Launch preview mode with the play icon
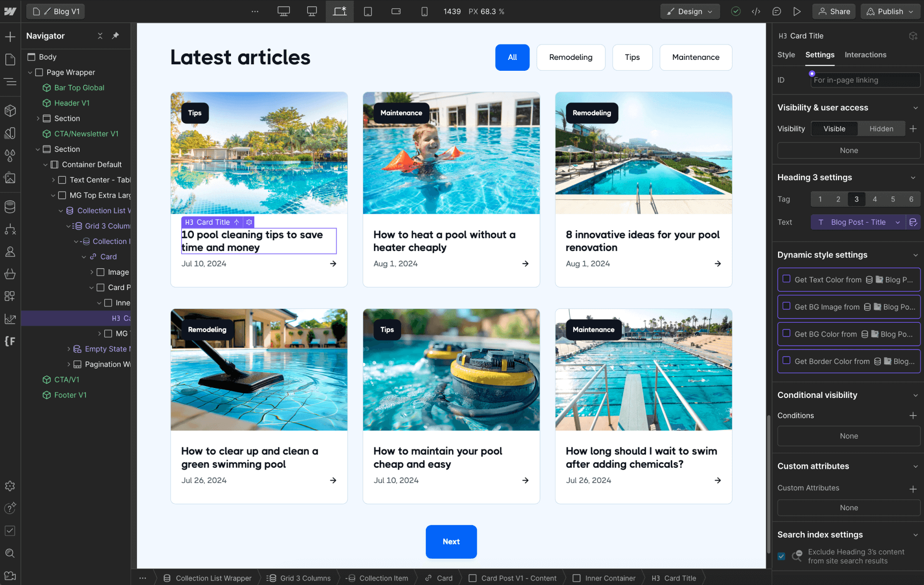The height and width of the screenshot is (585, 924). [797, 11]
